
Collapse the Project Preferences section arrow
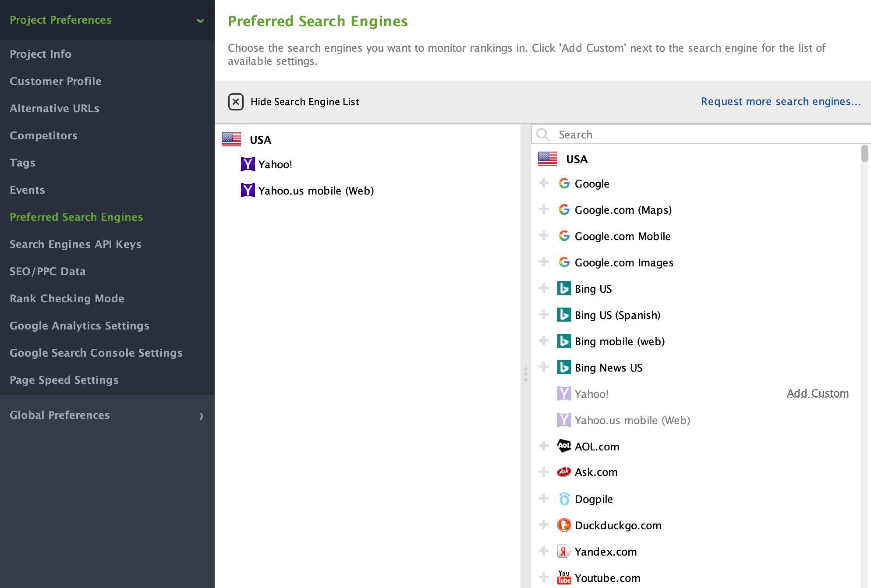coord(201,21)
